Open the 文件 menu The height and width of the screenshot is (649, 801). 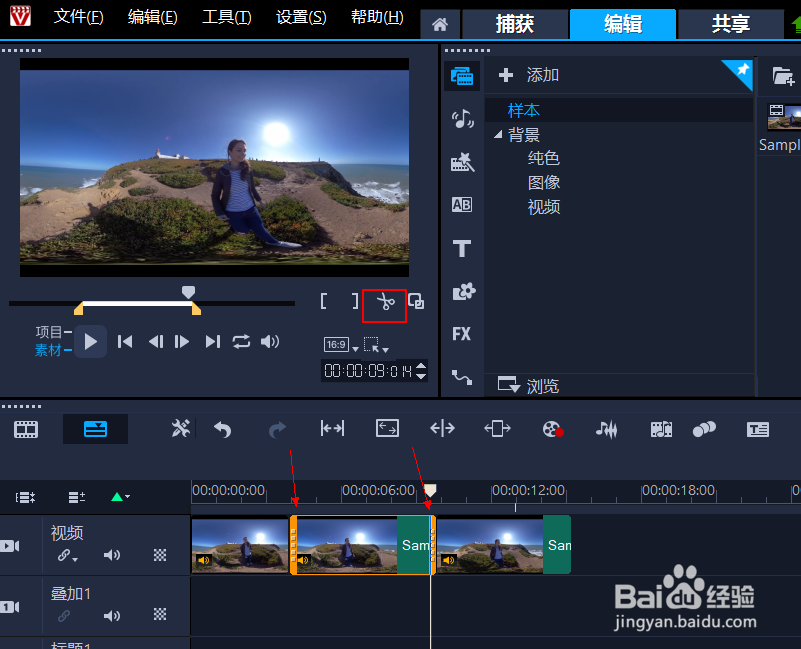point(78,17)
